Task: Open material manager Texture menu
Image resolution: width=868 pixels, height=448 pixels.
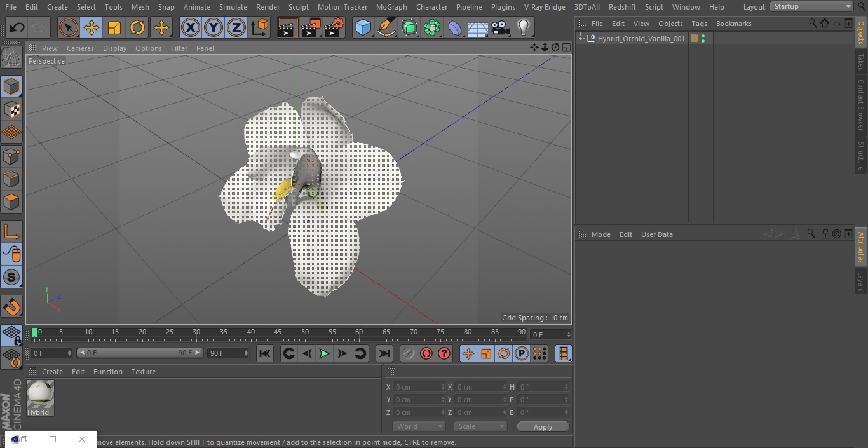Action: [143, 372]
